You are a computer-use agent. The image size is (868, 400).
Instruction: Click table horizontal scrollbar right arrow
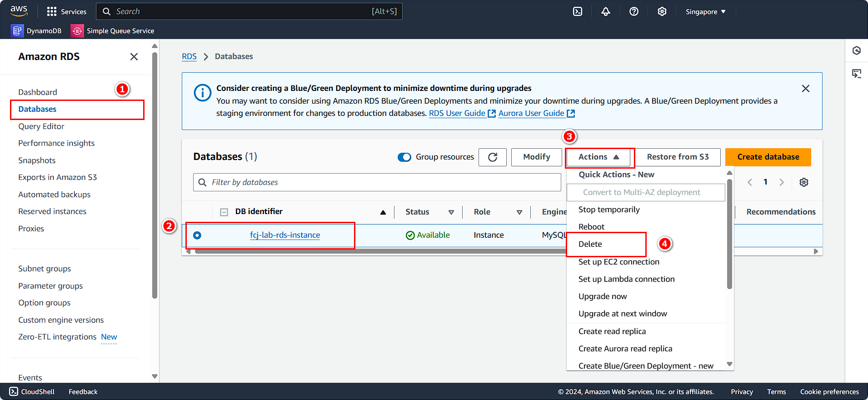(816, 251)
